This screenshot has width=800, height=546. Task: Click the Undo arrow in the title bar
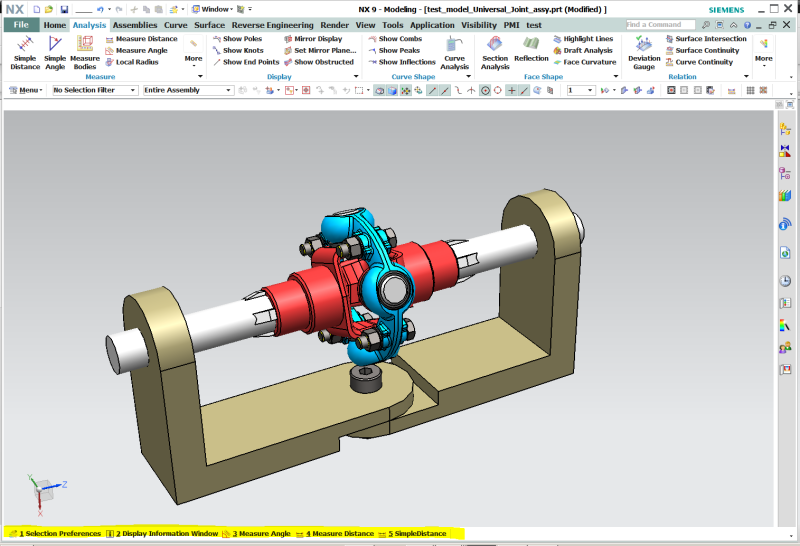click(101, 9)
